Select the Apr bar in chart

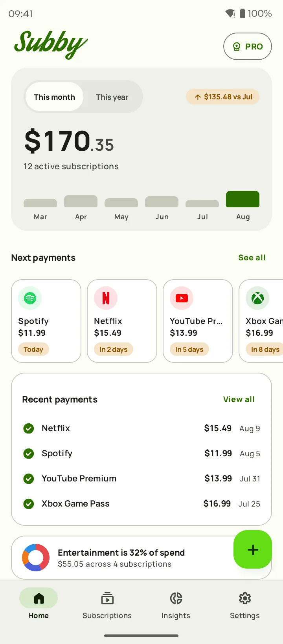point(81,201)
